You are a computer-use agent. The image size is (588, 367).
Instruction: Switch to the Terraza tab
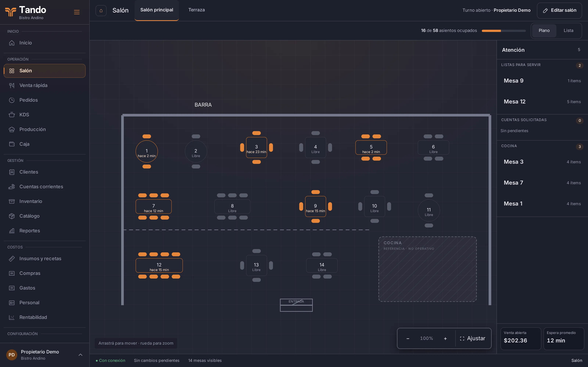tap(197, 10)
